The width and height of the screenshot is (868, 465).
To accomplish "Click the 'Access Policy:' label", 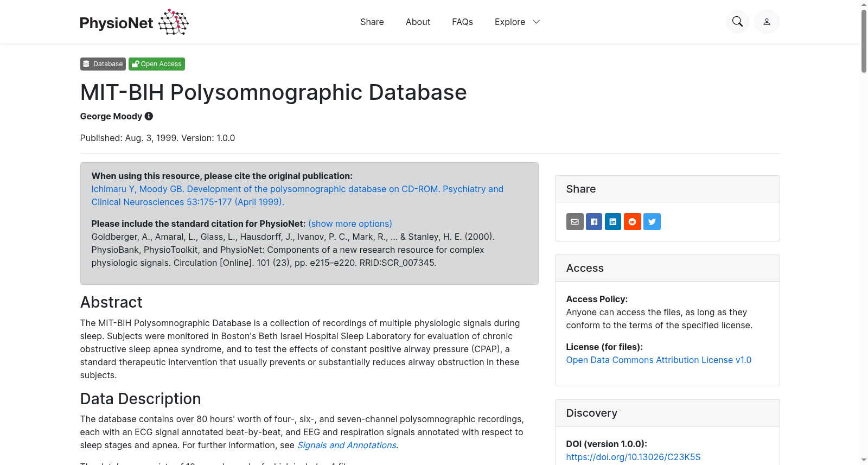I will (597, 299).
